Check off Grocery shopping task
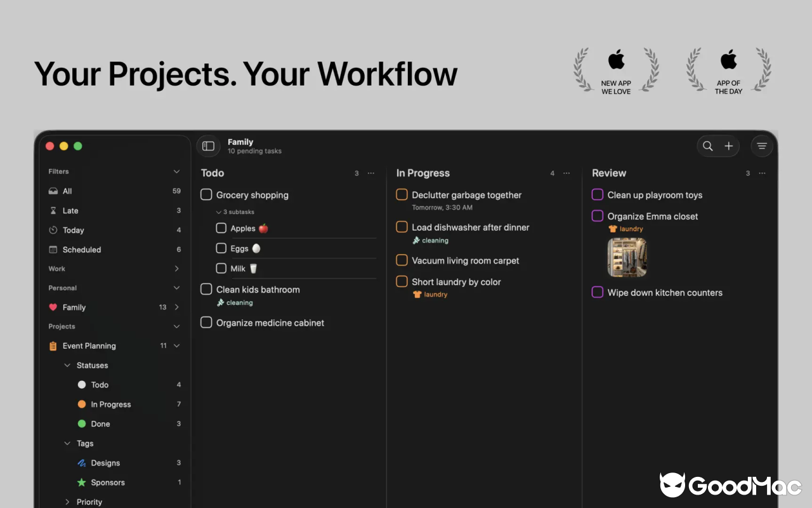 pos(206,194)
